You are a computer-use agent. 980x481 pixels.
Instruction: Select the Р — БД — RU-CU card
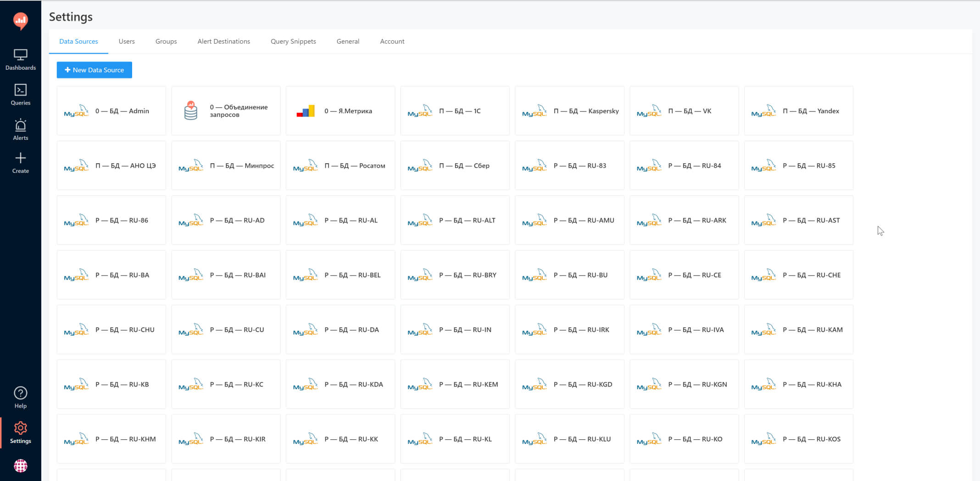tap(226, 330)
